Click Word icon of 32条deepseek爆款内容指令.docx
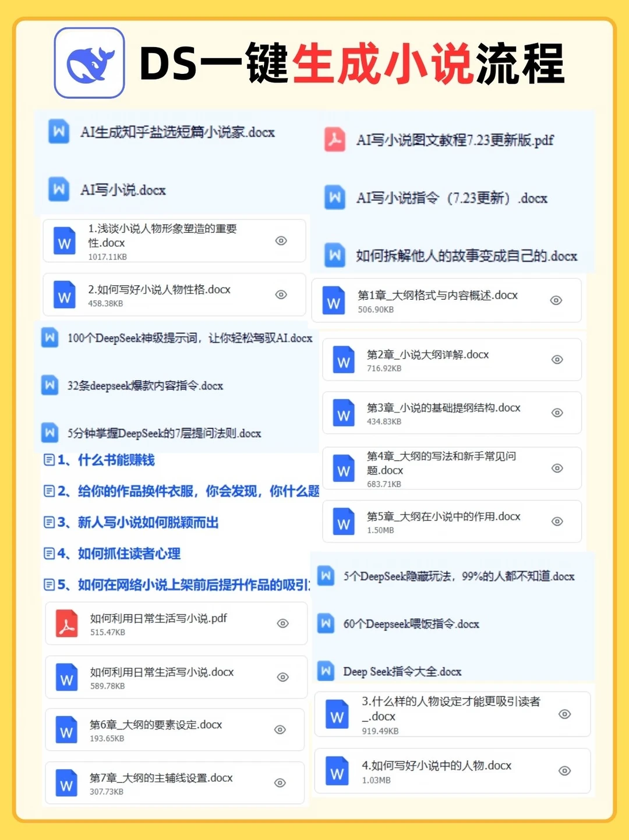This screenshot has height=840, width=629. point(50,385)
